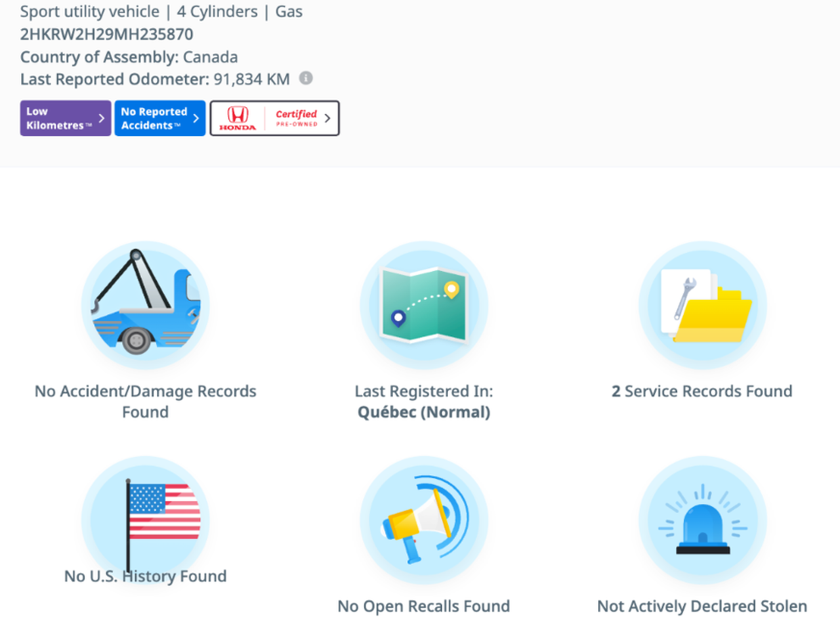Open the No Open Recalls Found link
The height and width of the screenshot is (630, 840).
point(424,606)
